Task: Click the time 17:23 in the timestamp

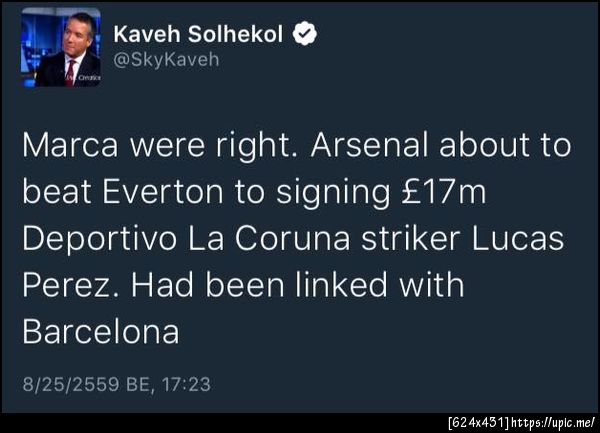Action: point(187,382)
